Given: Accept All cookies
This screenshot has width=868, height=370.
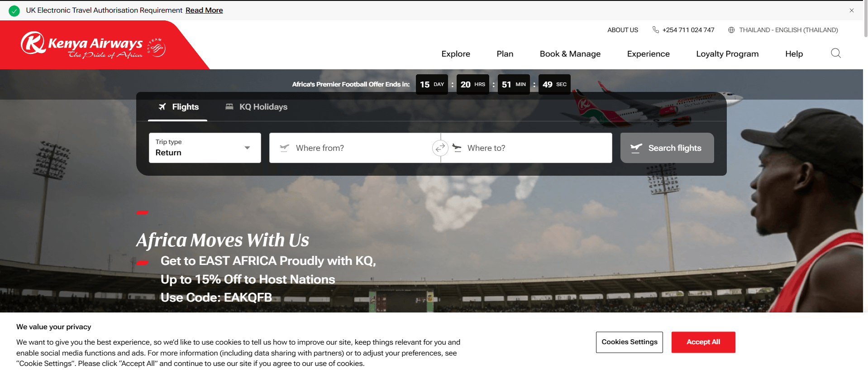Looking at the screenshot, I should pos(703,342).
